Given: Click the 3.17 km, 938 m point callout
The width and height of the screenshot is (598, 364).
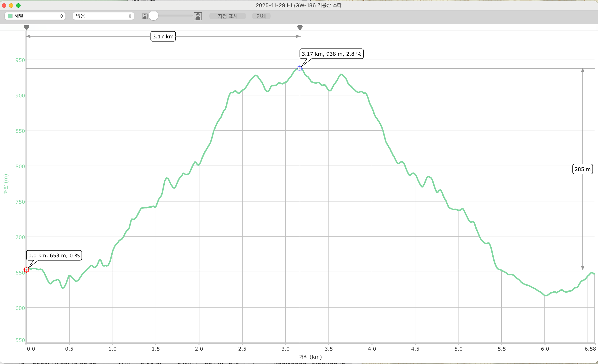Looking at the screenshot, I should click(331, 54).
